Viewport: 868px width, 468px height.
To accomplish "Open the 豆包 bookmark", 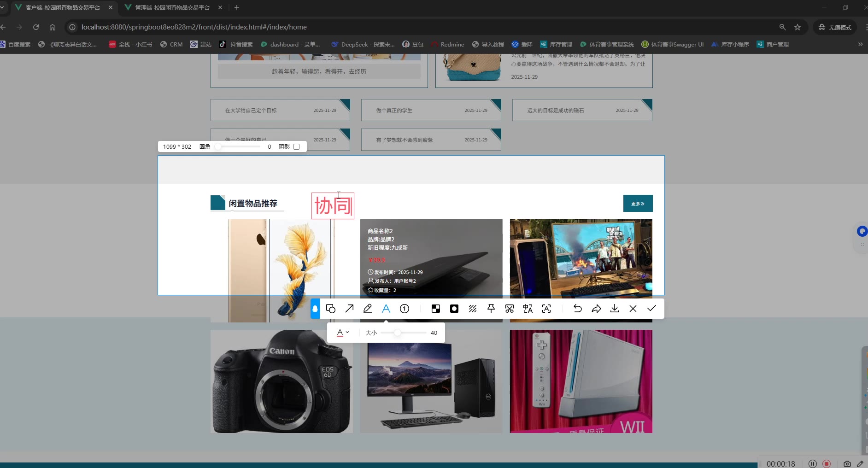I will 413,44.
